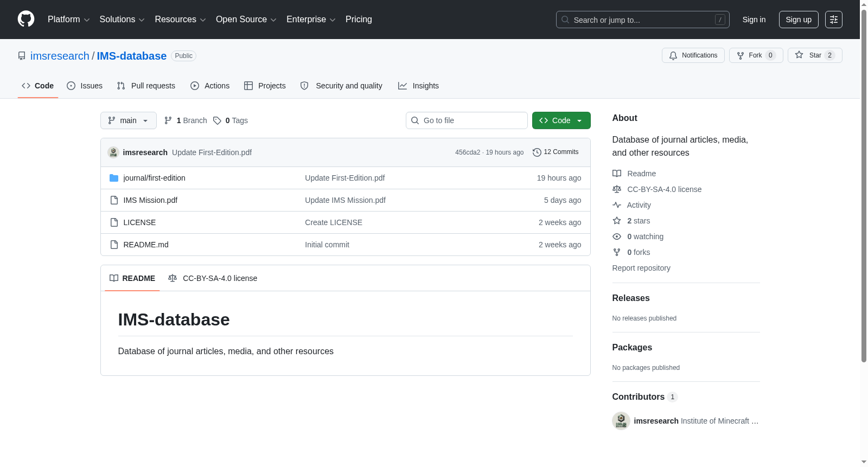
Task: Click the imsresearch contributor avatar
Action: pos(621,421)
